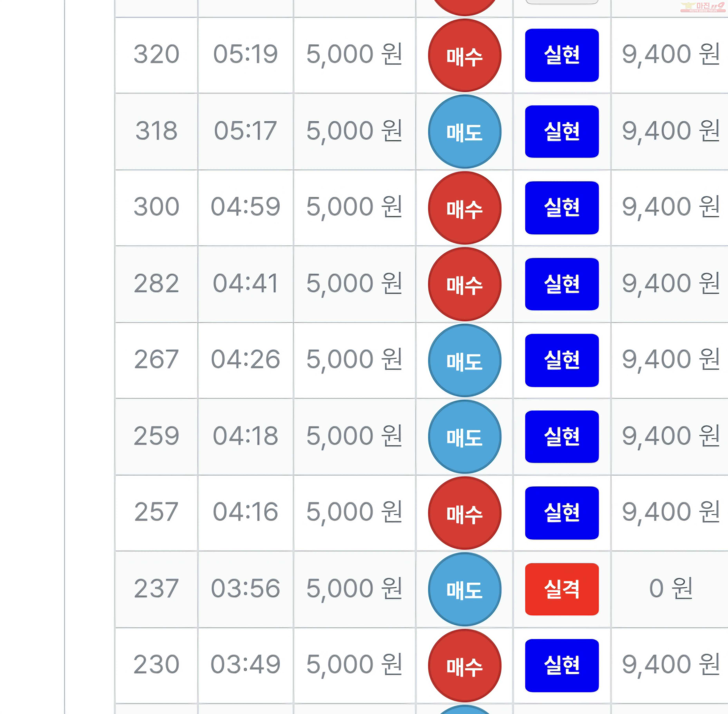Image resolution: width=728 pixels, height=714 pixels.
Task: Click the 매도 circle in row 237
Action: (x=465, y=589)
